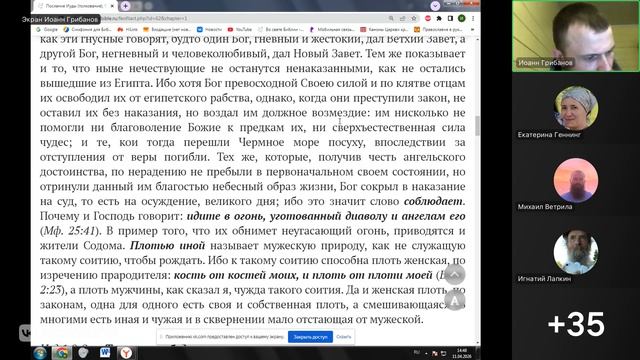Viewport: 640px width, 360px height.
Task: Click the Закрыть доступ button
Action: [310, 337]
